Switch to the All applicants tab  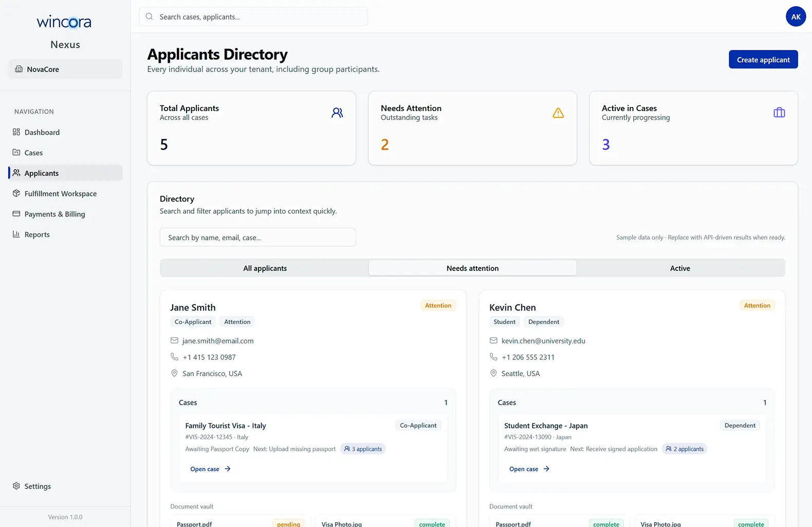pos(265,268)
